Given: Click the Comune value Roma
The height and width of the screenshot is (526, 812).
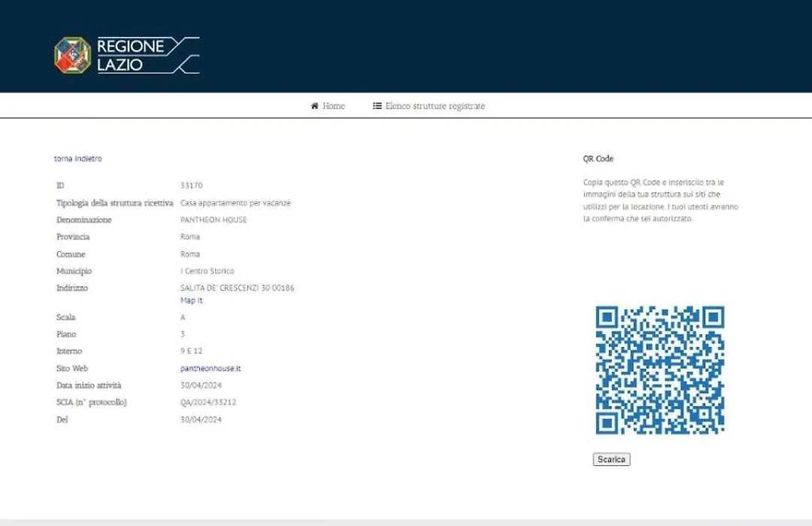Looking at the screenshot, I should [x=190, y=254].
